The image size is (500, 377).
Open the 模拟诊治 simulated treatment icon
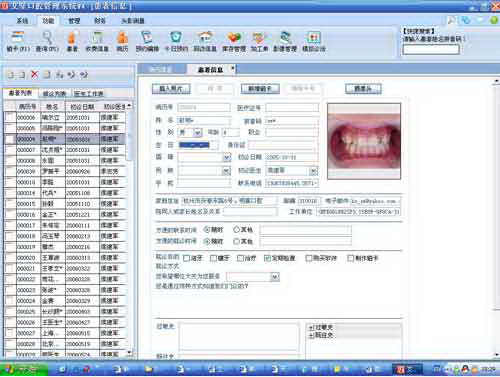click(314, 42)
